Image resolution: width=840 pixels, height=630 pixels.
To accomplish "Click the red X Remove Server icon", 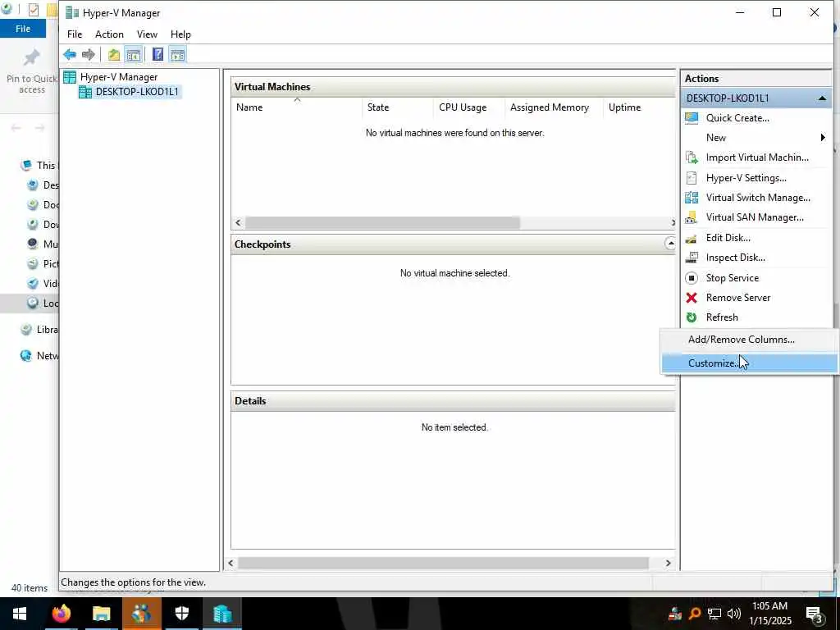I will (692, 298).
